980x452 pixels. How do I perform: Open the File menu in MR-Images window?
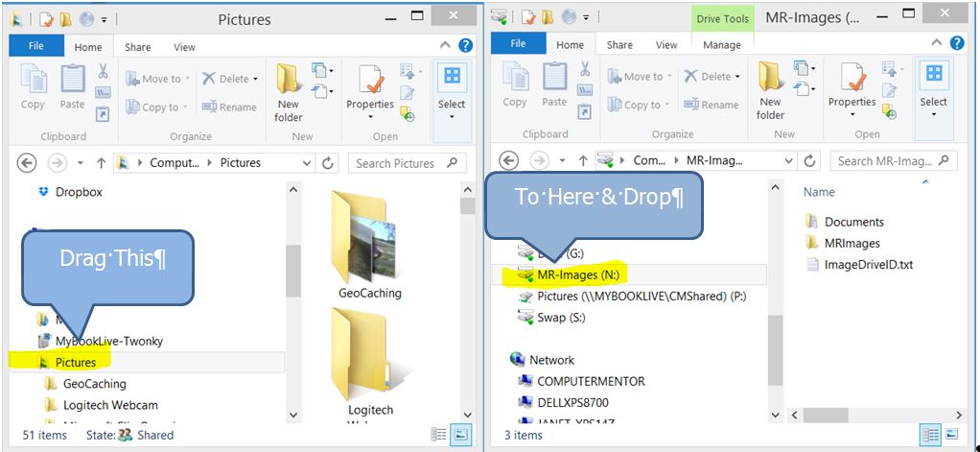click(518, 44)
